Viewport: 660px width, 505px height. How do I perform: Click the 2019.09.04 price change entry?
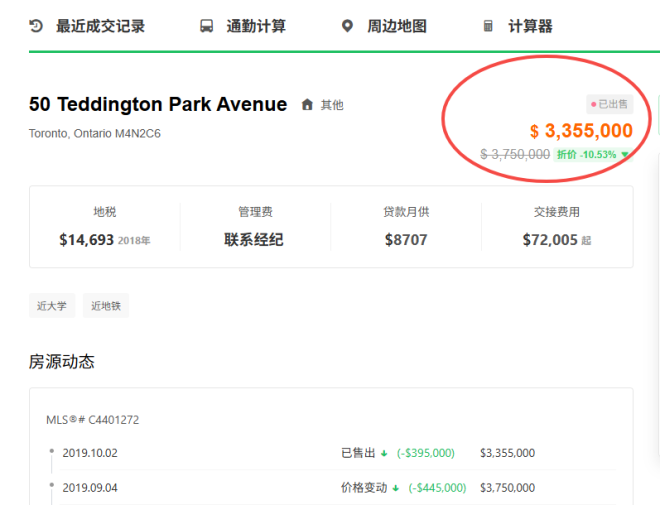pyautogui.click(x=90, y=488)
